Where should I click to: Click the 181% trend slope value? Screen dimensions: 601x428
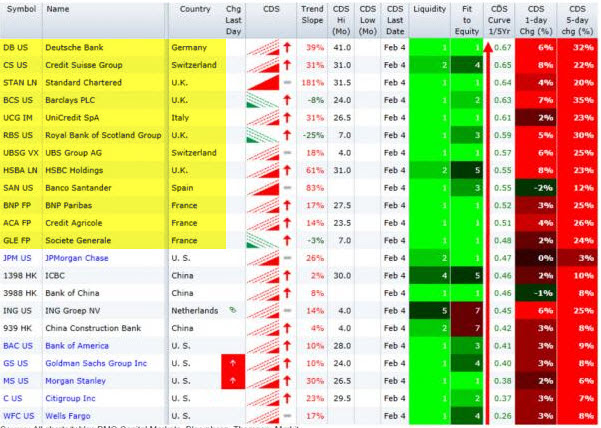pyautogui.click(x=313, y=83)
